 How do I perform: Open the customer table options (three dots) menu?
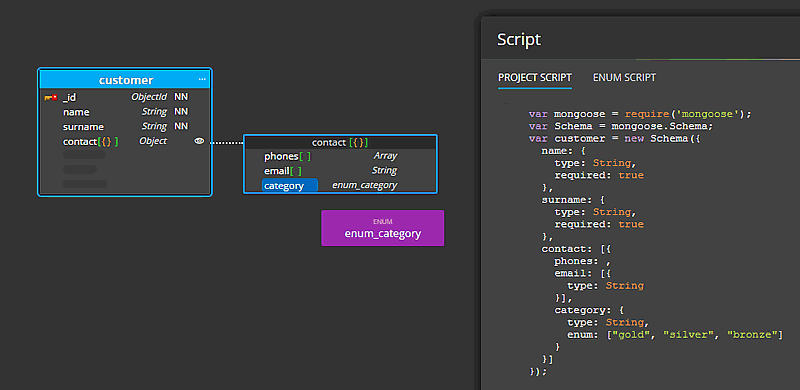click(x=202, y=80)
